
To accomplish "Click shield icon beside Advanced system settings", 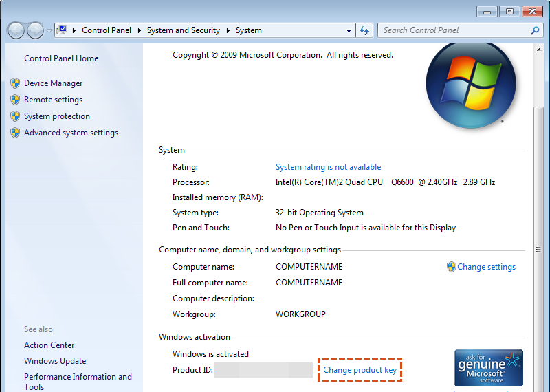I will (15, 133).
